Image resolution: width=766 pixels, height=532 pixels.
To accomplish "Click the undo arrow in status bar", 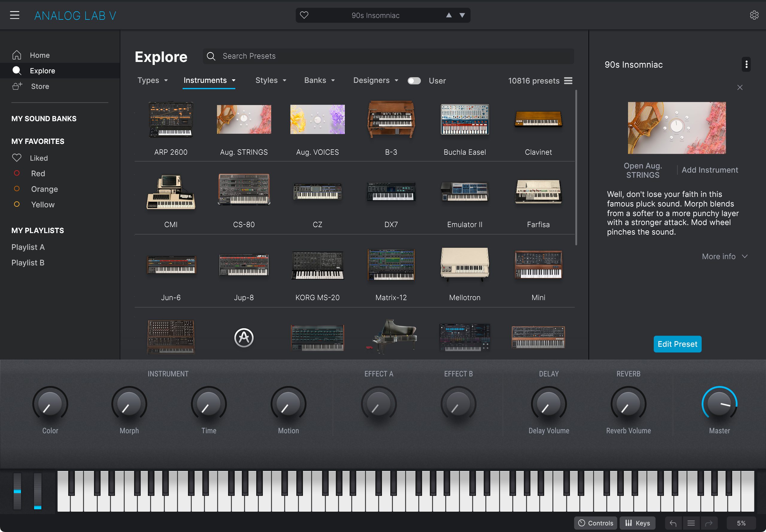I will [x=673, y=523].
